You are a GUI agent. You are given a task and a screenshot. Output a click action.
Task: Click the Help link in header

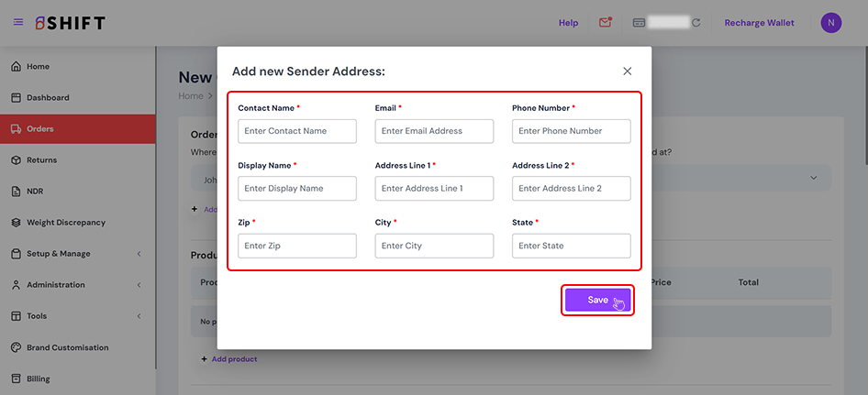pos(568,23)
